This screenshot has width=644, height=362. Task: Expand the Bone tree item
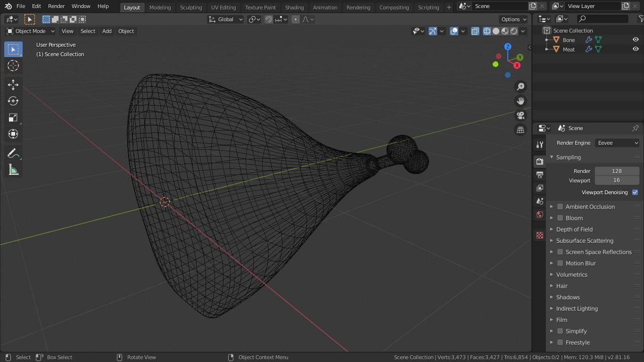click(547, 40)
